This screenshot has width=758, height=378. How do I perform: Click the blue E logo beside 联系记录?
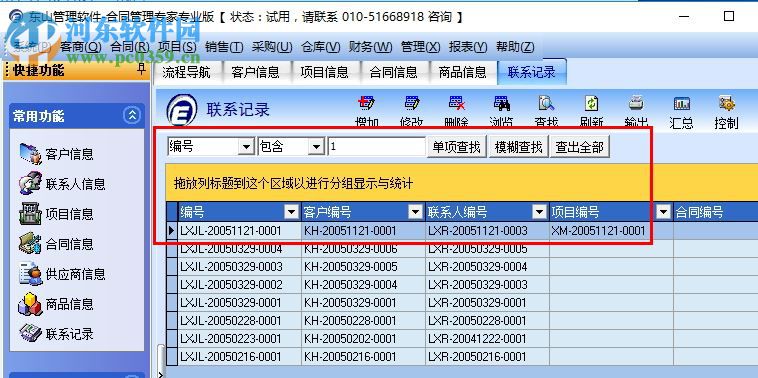tap(182, 110)
